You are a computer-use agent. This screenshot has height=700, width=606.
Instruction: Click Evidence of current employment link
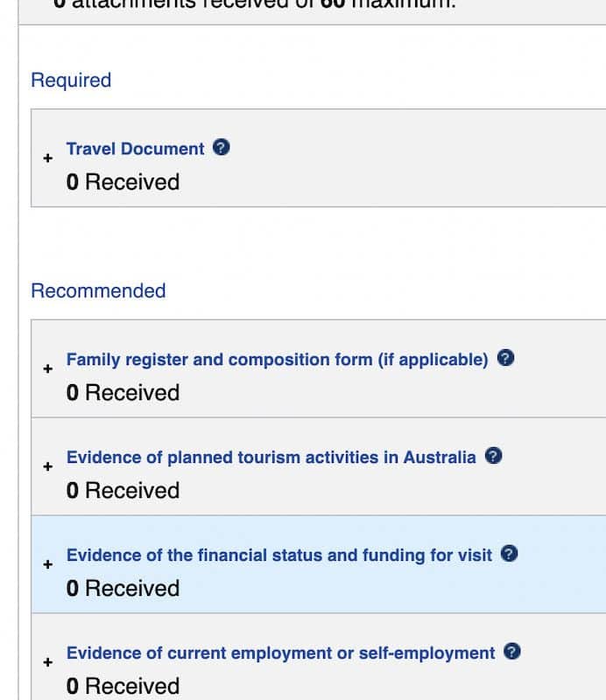(280, 653)
